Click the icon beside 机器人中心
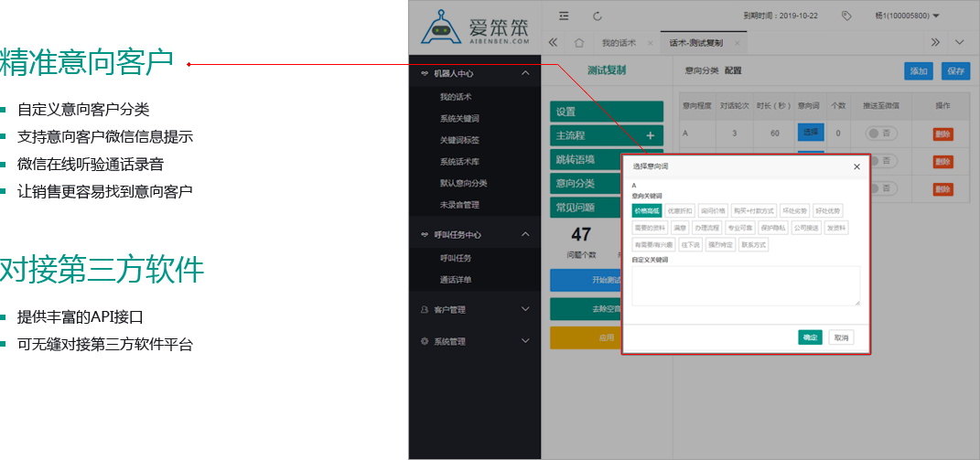This screenshot has height=460, width=980. pos(425,73)
